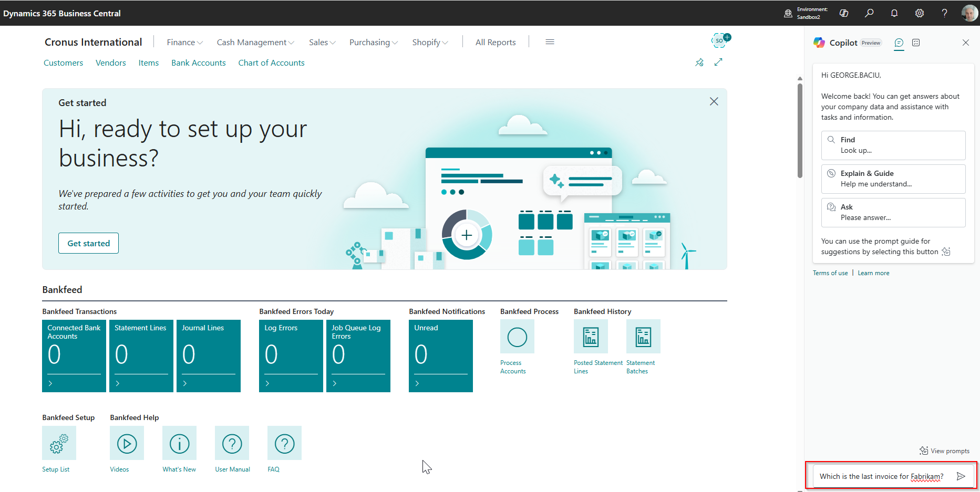Open All Reports

[496, 42]
